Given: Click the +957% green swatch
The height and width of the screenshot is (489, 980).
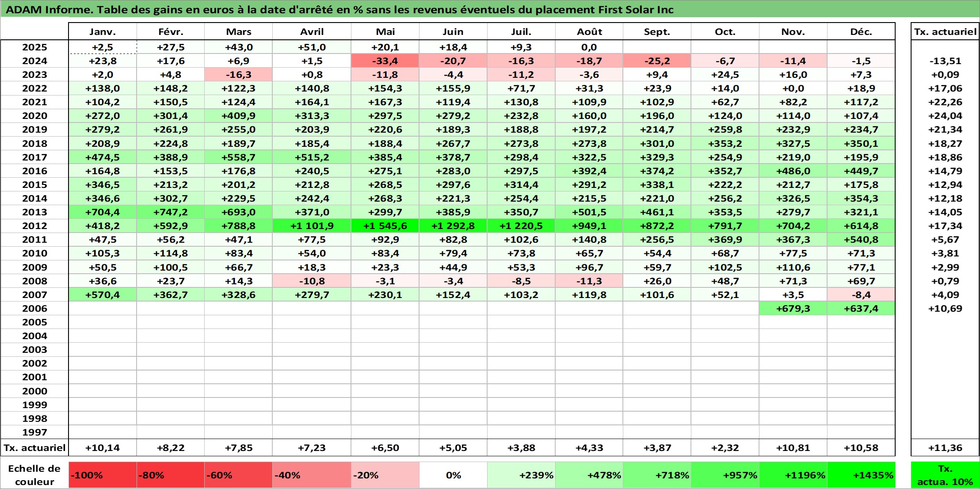Looking at the screenshot, I should point(725,475).
